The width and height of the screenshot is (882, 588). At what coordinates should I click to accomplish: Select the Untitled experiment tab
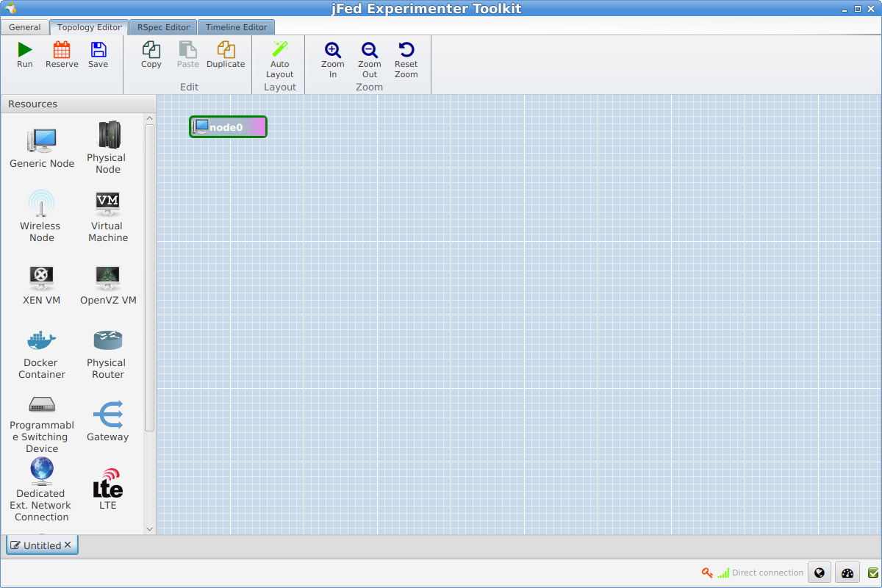pos(42,545)
